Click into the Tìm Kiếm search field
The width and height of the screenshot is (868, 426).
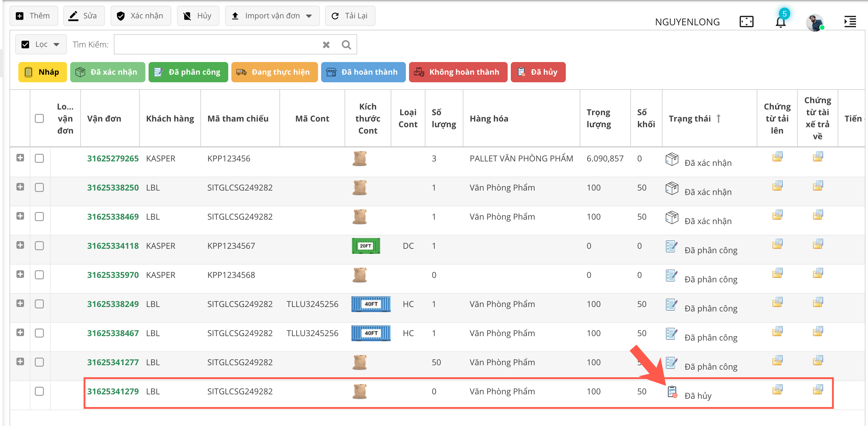click(216, 45)
